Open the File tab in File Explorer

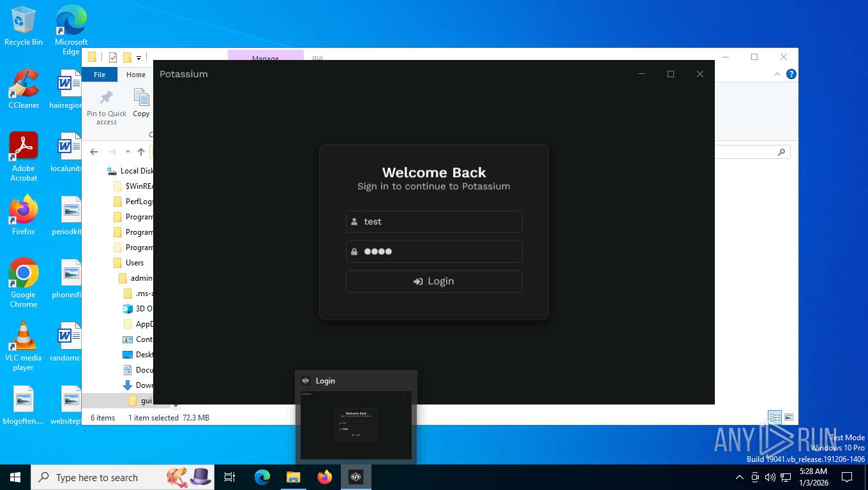point(100,75)
